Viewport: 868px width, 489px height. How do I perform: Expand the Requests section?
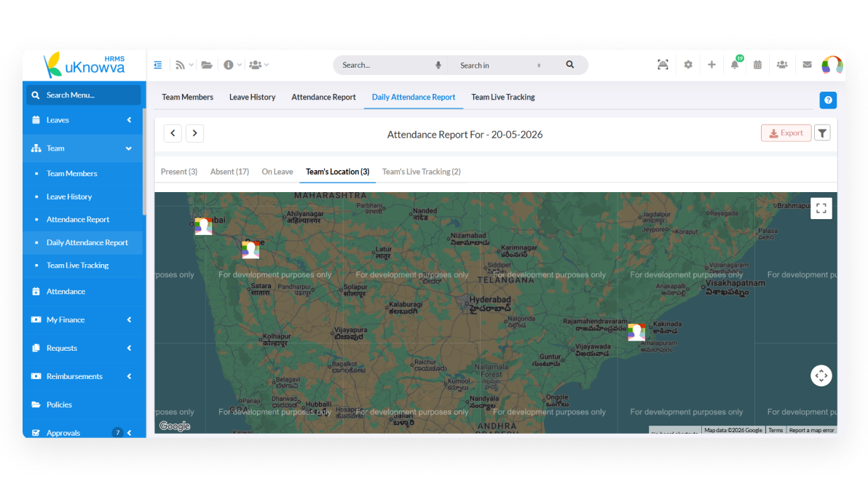[x=82, y=348]
